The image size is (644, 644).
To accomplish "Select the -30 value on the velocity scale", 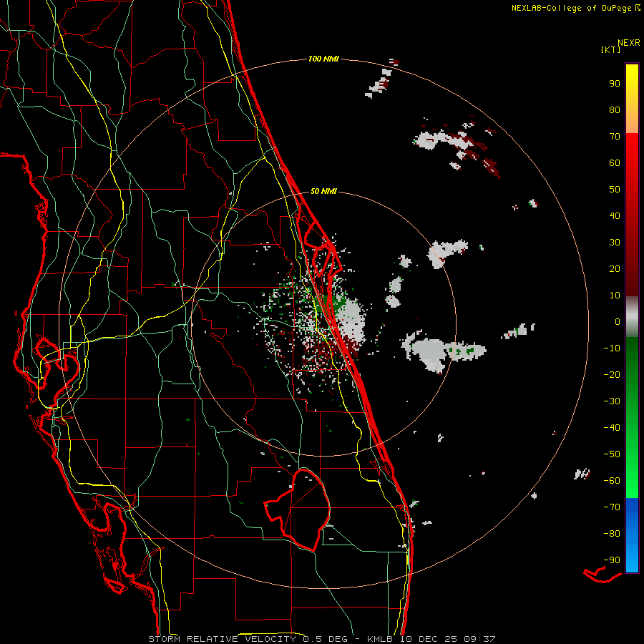I will click(612, 401).
